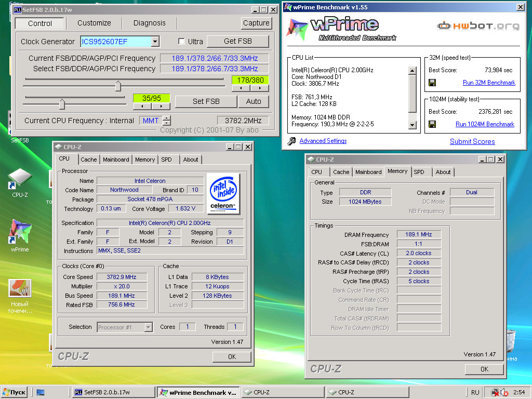Open the volume icon in the system tray

pos(504,393)
